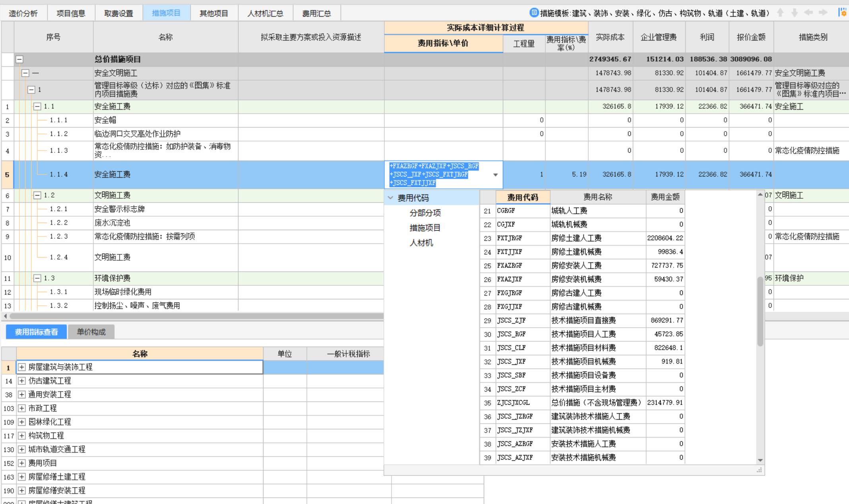The width and height of the screenshot is (849, 504).
Task: Collapse node 1 管理目标等级 row
Action: pyautogui.click(x=31, y=90)
